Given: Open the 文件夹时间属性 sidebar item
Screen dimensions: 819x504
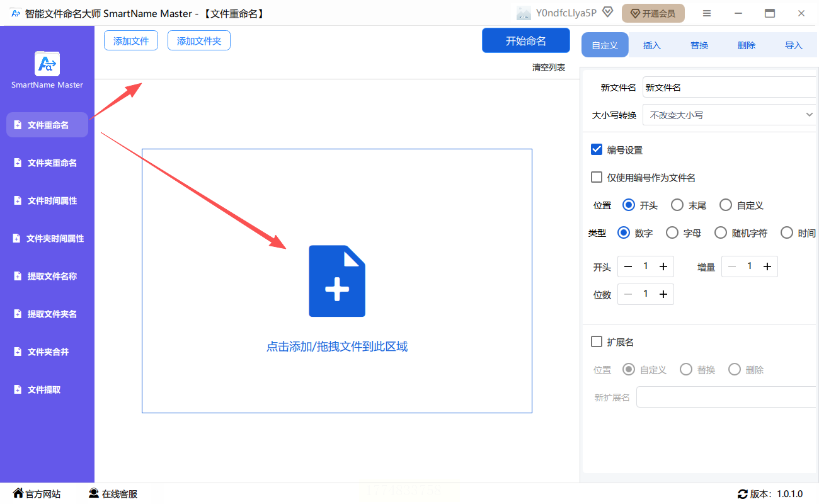Looking at the screenshot, I should pyautogui.click(x=47, y=238).
